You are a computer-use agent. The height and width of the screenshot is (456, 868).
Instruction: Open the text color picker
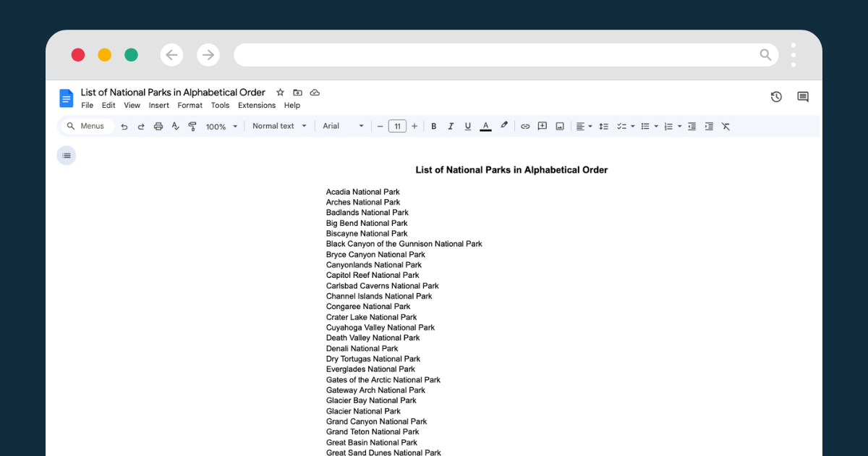tap(485, 127)
